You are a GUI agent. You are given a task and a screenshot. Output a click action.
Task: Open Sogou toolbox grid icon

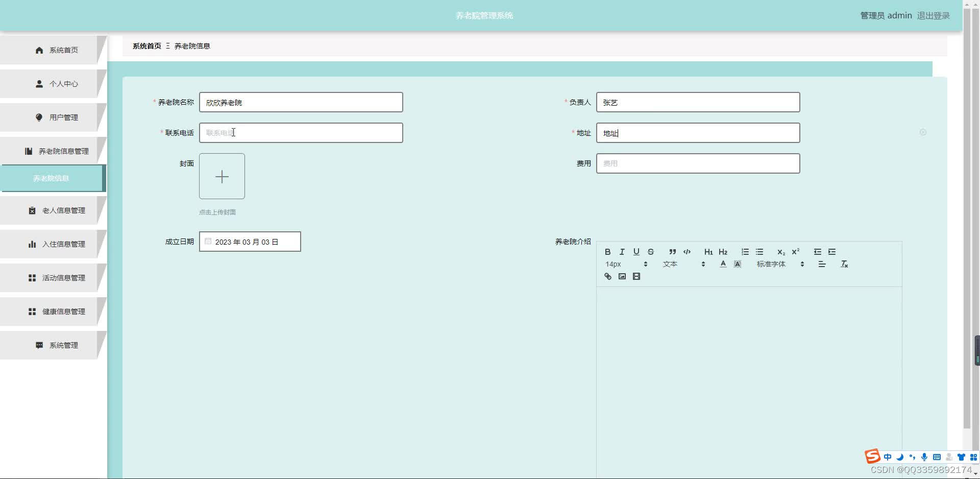pyautogui.click(x=973, y=457)
